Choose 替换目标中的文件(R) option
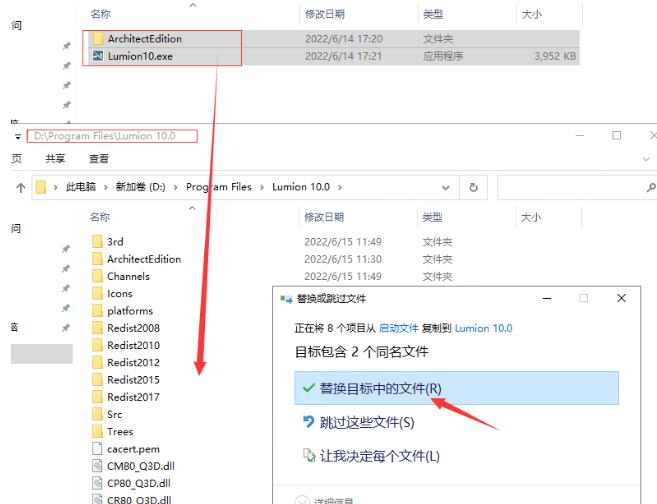 tap(456, 388)
